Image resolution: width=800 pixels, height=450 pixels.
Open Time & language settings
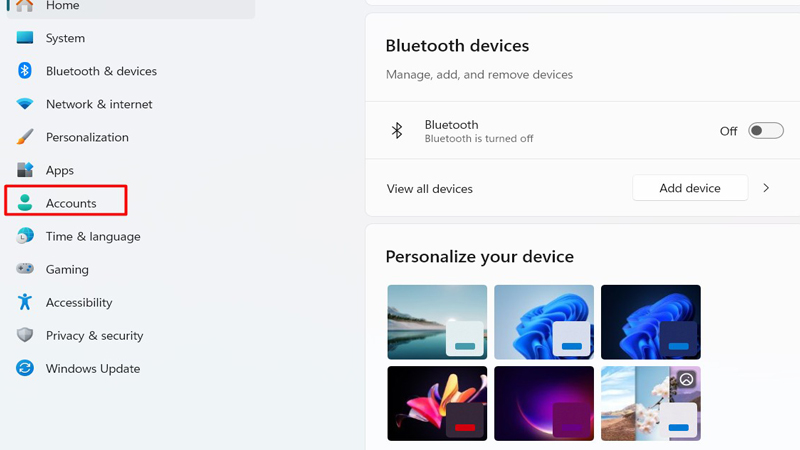[x=93, y=236]
